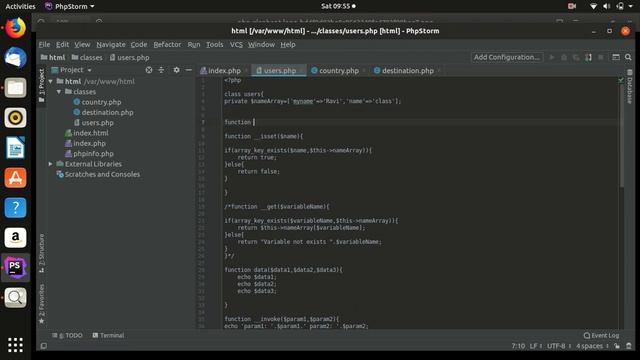Open the Amazon dock icon
The height and width of the screenshot is (360, 640).
click(x=16, y=238)
